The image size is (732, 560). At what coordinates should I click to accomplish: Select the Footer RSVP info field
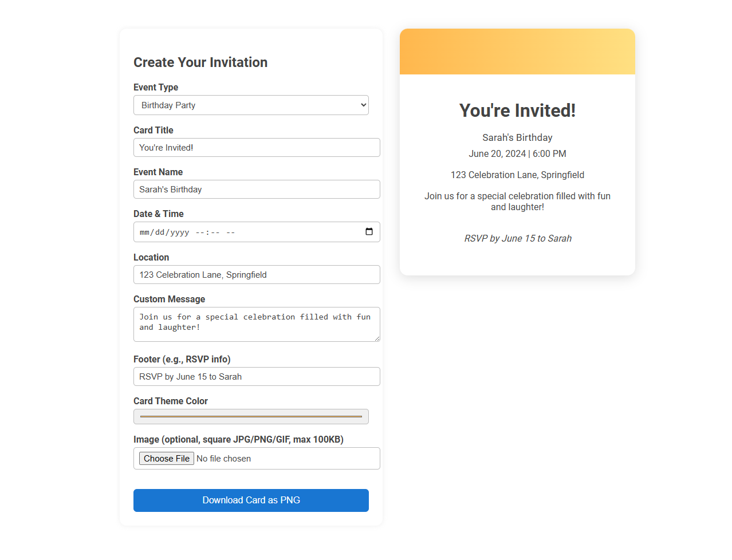coord(256,376)
